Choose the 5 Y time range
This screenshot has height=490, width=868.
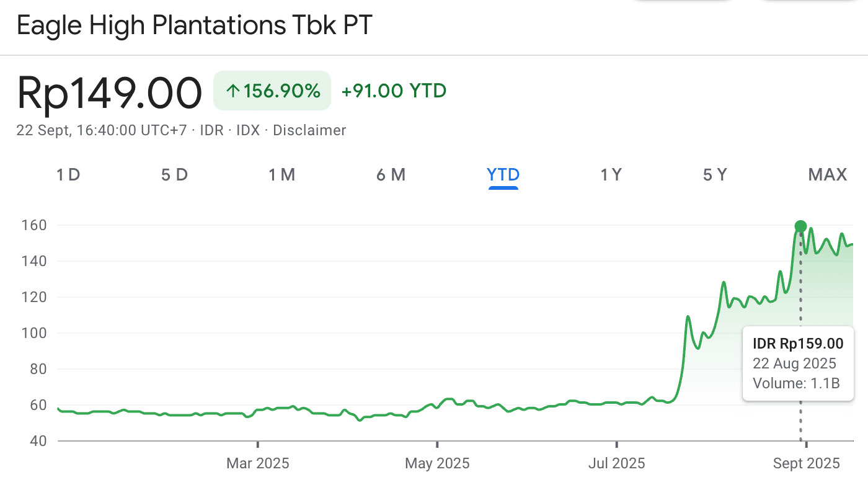pos(715,175)
